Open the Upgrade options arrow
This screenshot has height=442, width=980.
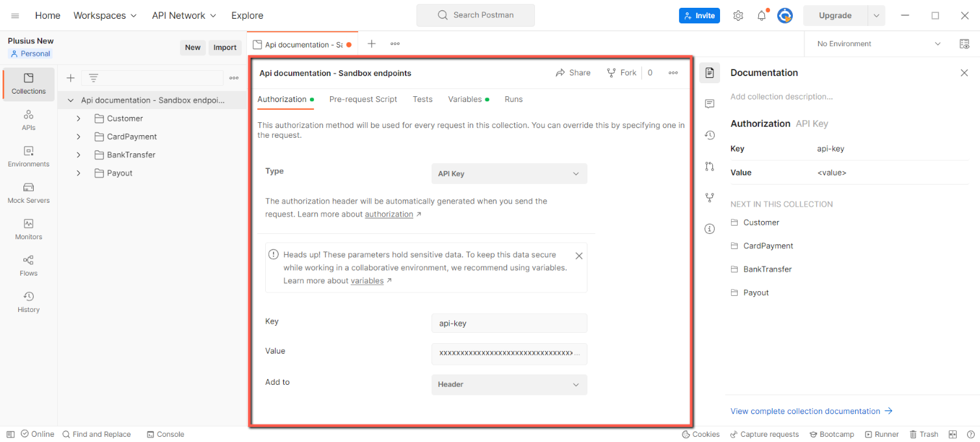click(x=876, y=16)
